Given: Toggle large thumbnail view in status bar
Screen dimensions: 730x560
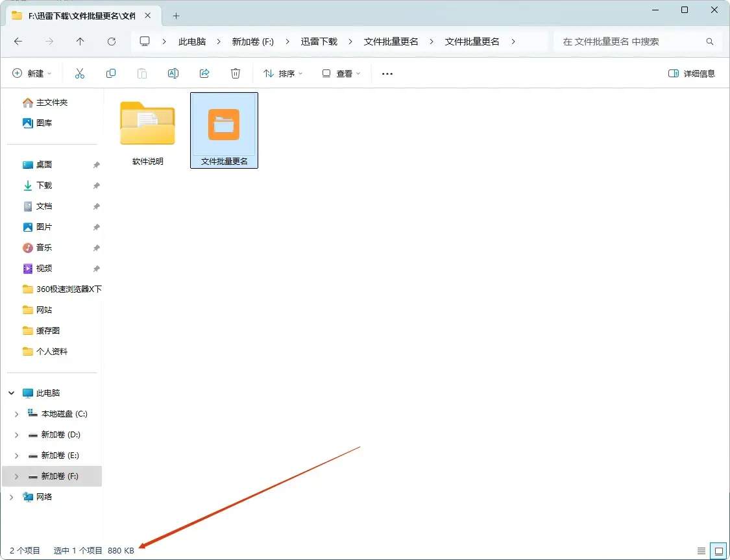Looking at the screenshot, I should pos(718,550).
